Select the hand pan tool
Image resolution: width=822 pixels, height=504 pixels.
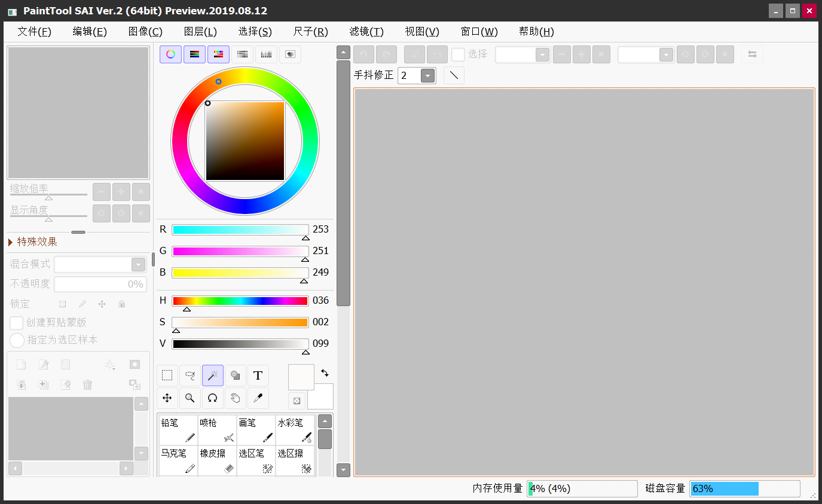236,398
